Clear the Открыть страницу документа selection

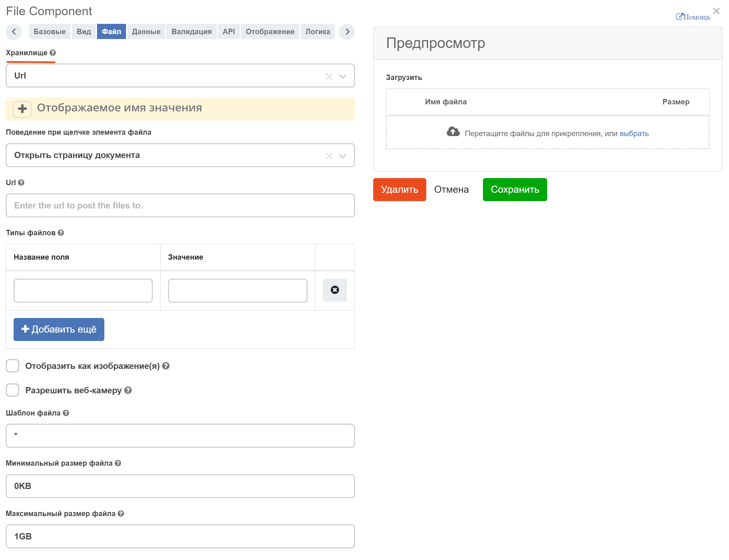click(x=329, y=156)
